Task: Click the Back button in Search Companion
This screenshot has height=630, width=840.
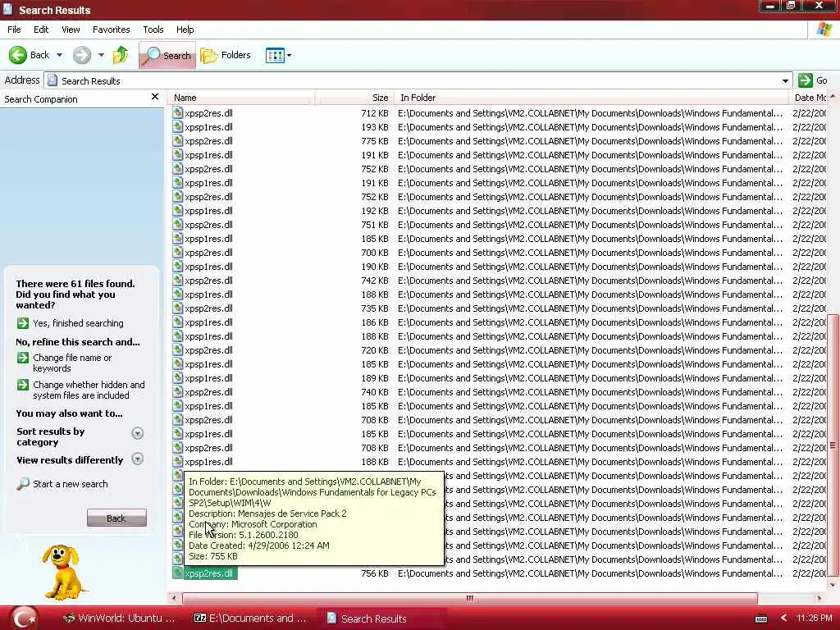Action: [116, 518]
